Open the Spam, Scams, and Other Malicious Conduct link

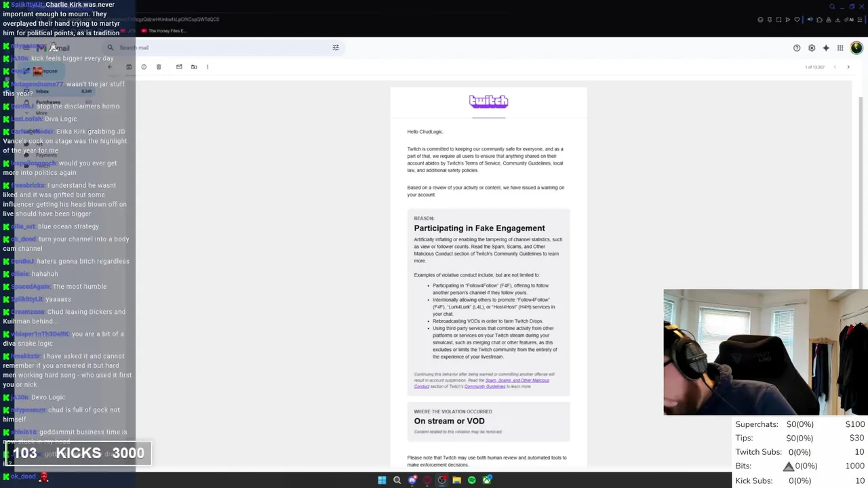coord(517,380)
